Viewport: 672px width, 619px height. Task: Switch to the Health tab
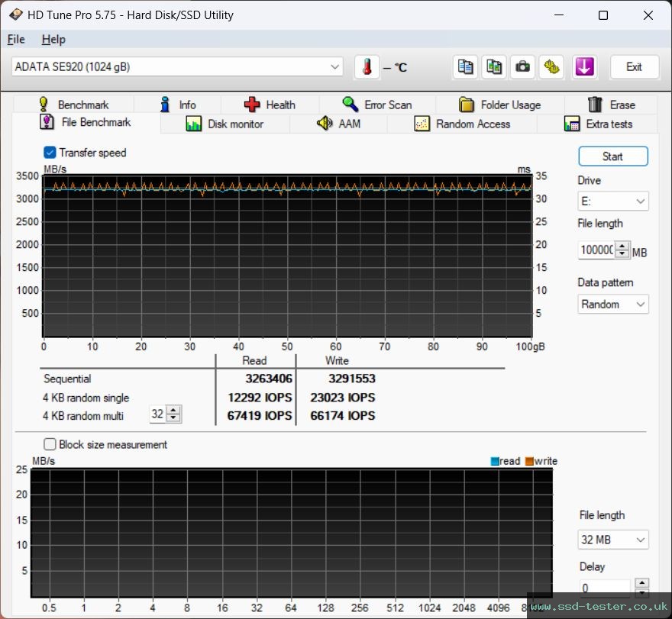270,105
